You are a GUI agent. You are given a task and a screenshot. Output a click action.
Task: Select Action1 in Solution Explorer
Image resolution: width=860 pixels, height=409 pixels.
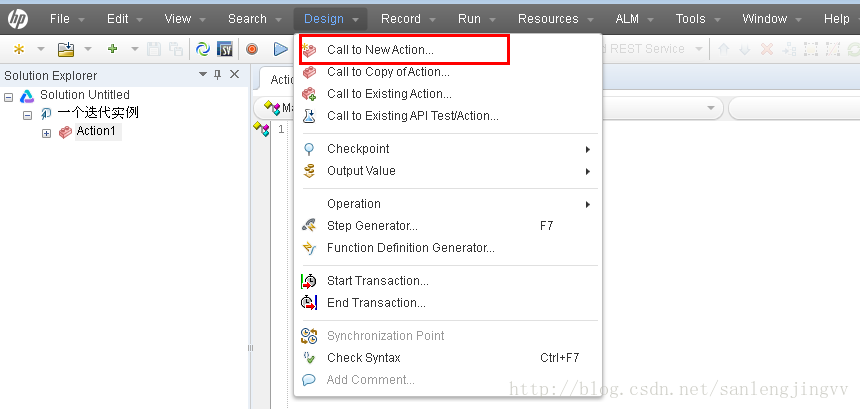[96, 132]
